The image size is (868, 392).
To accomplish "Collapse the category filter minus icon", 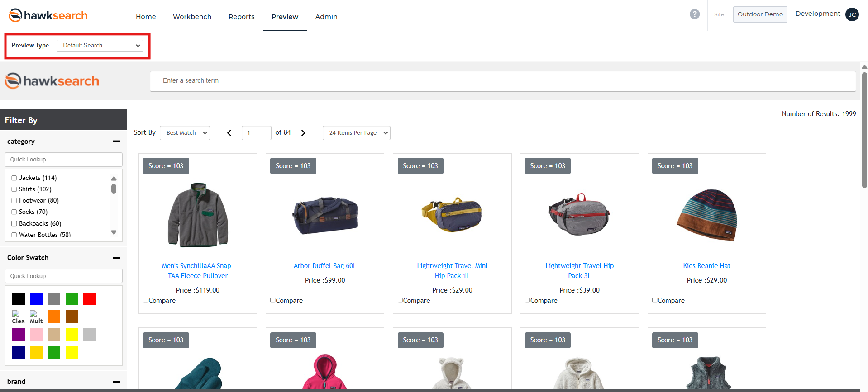I will (x=116, y=142).
